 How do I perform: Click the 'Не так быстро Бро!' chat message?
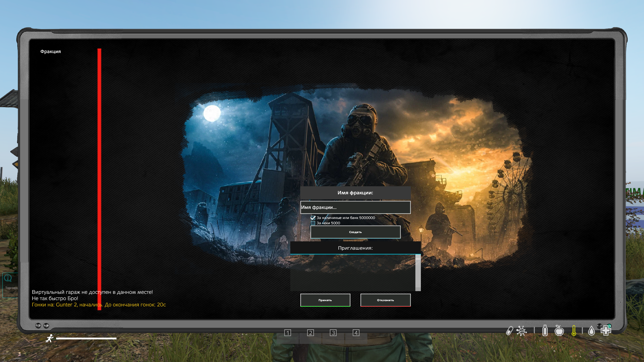click(55, 298)
